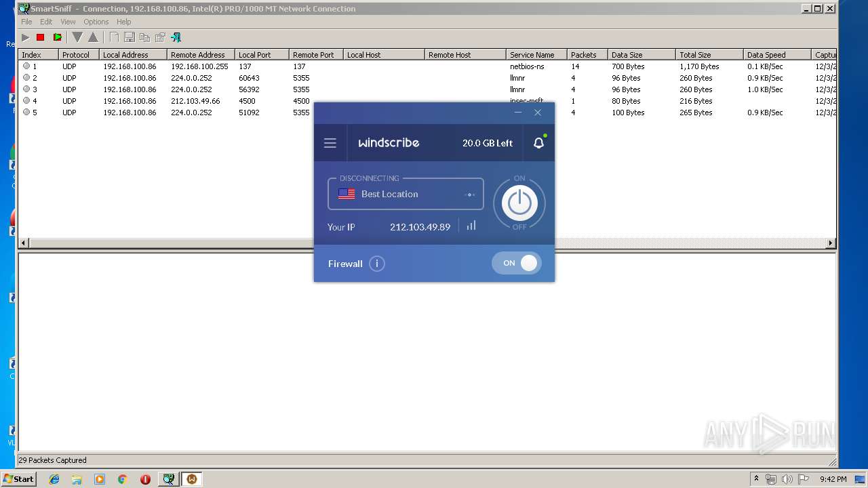Select packet row index 1
The image size is (868, 488).
[x=427, y=66]
